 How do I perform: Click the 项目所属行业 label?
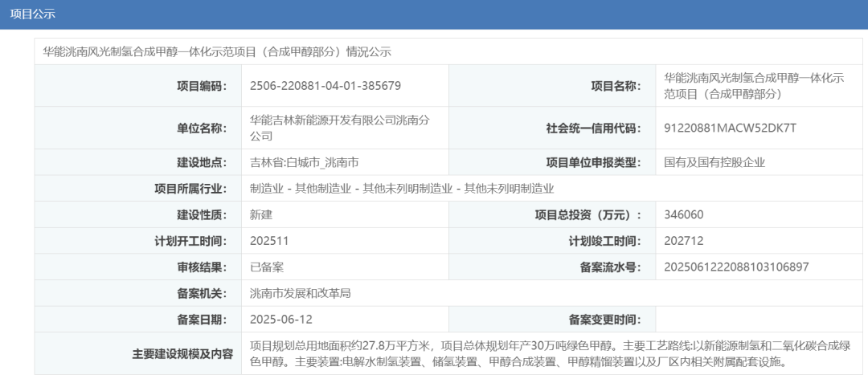(190, 189)
